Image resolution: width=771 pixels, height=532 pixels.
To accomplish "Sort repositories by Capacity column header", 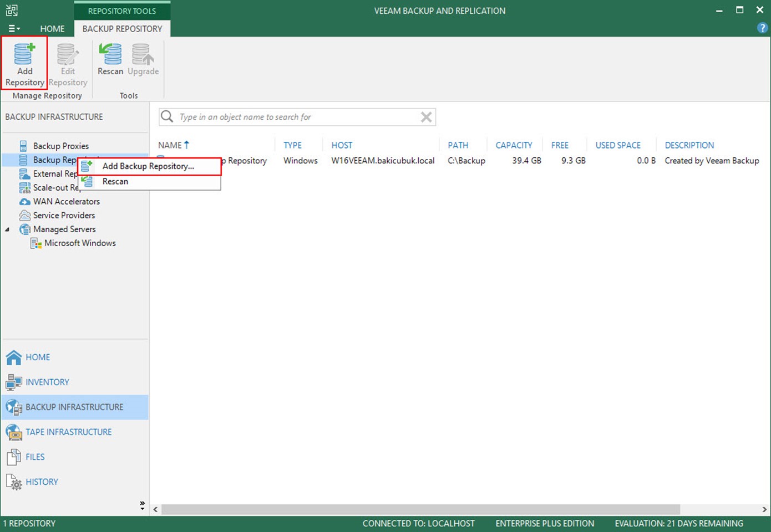I will click(x=514, y=145).
